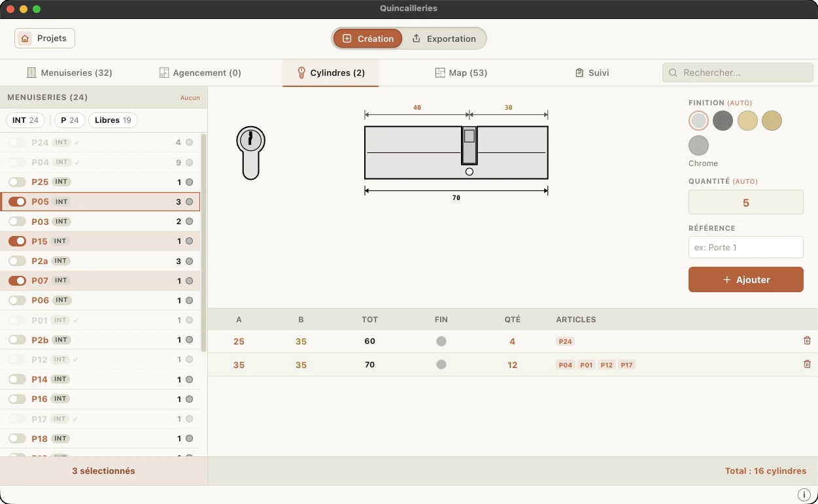Image resolution: width=818 pixels, height=504 pixels.
Task: Switch on the P03 toggle
Action: pos(18,222)
